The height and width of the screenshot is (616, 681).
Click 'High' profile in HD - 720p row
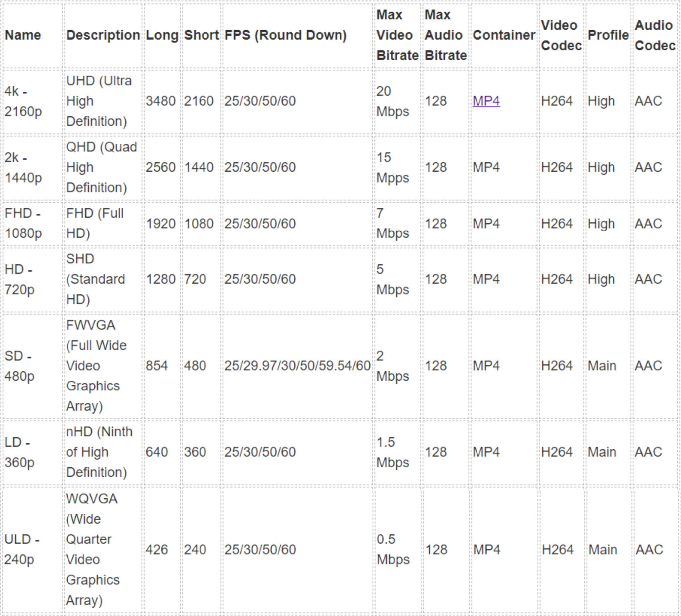point(601,279)
